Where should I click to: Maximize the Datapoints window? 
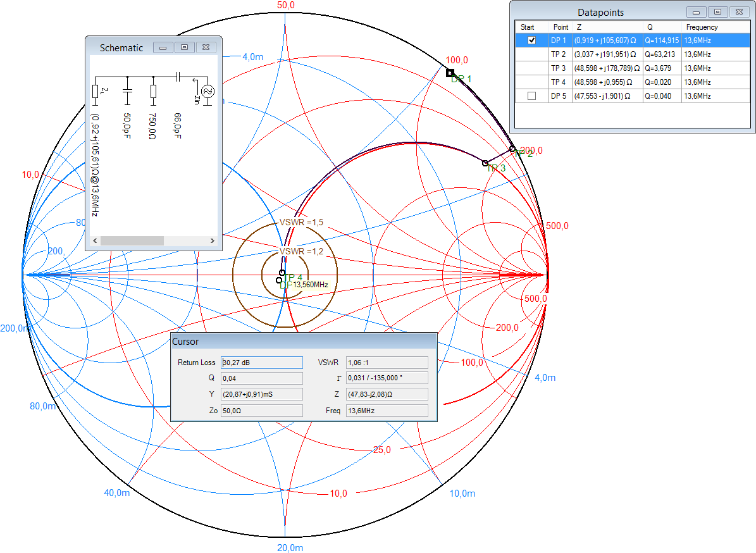click(717, 12)
